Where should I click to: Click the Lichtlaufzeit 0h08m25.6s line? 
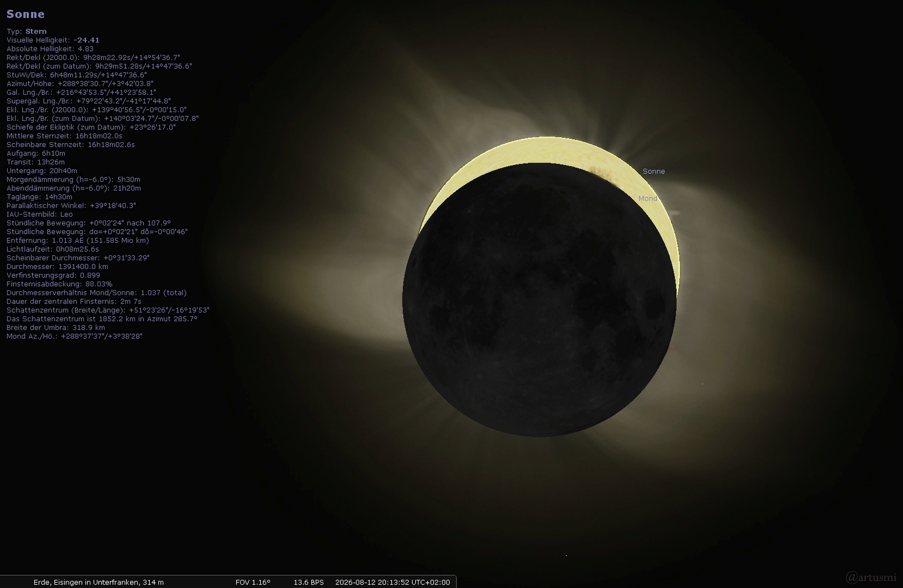tap(53, 249)
